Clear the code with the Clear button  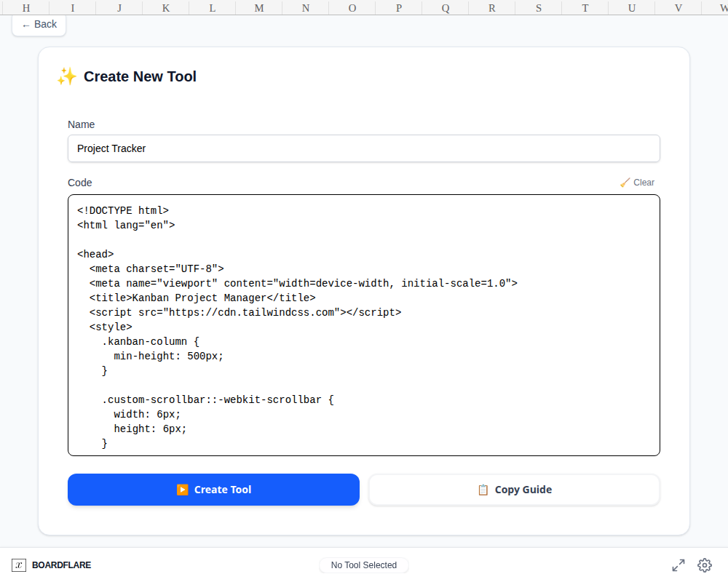(x=637, y=183)
